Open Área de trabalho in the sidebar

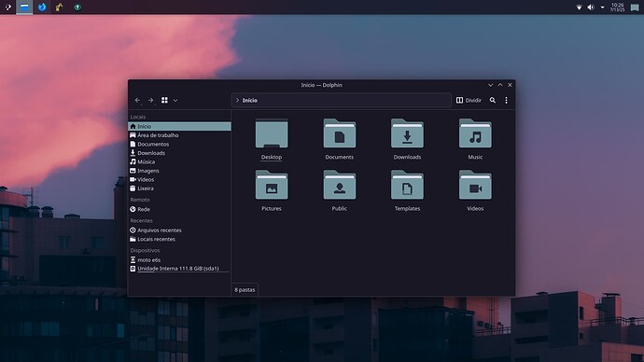coord(179,135)
